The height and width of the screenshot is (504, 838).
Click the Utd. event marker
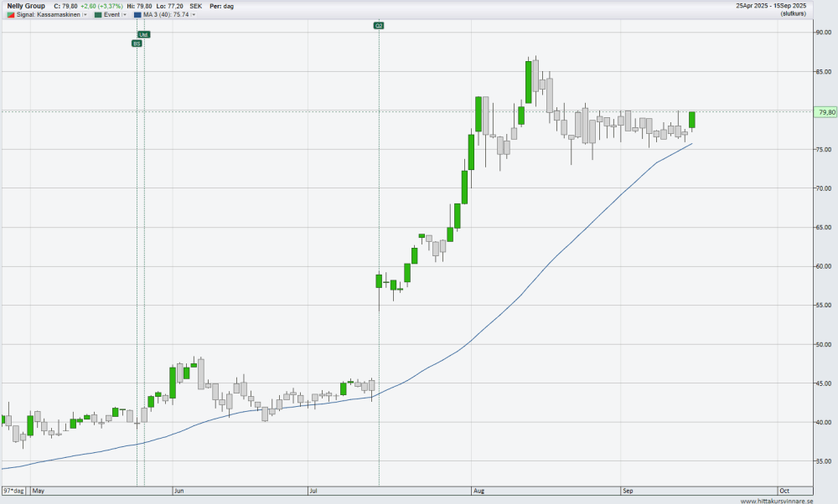144,34
